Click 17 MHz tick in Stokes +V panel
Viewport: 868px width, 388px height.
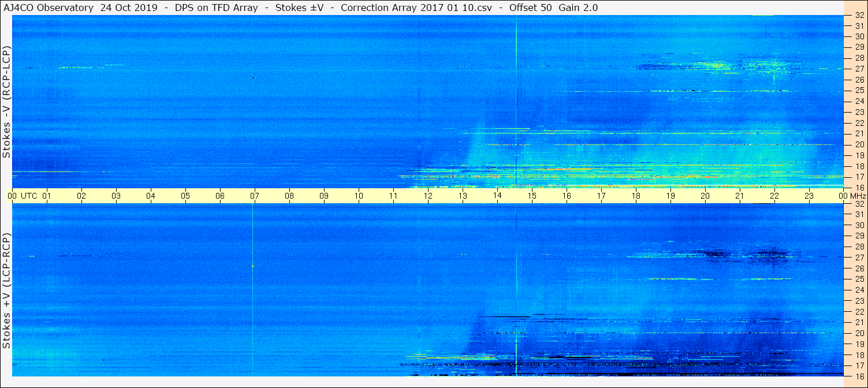pyautogui.click(x=859, y=365)
